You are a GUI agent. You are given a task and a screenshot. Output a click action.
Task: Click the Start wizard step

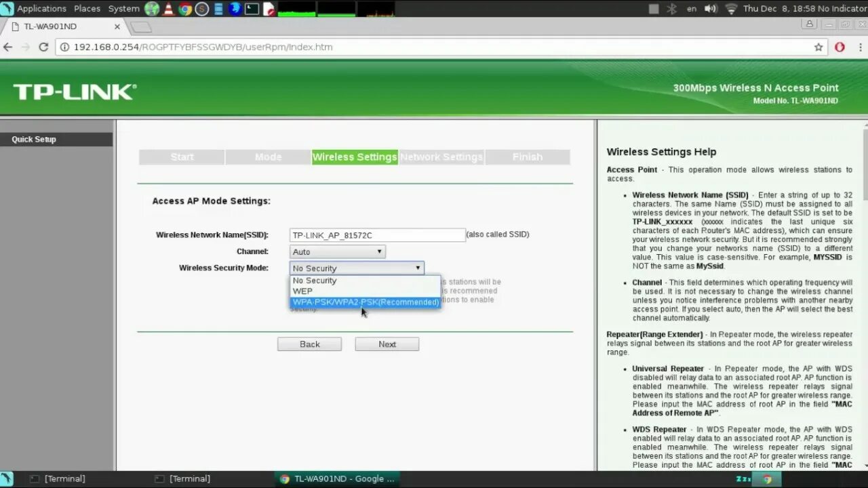click(182, 157)
